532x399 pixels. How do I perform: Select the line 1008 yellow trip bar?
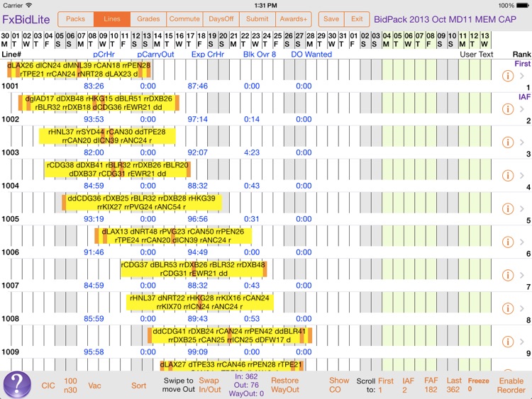click(200, 303)
